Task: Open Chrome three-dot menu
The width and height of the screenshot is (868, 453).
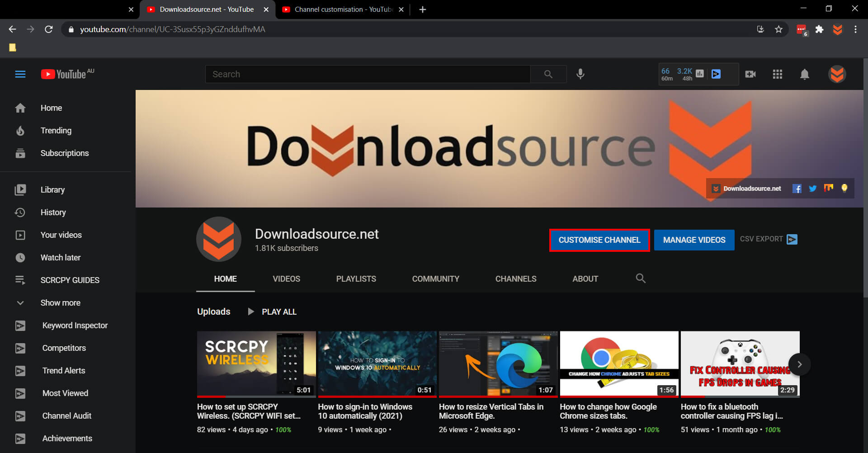Action: [855, 29]
